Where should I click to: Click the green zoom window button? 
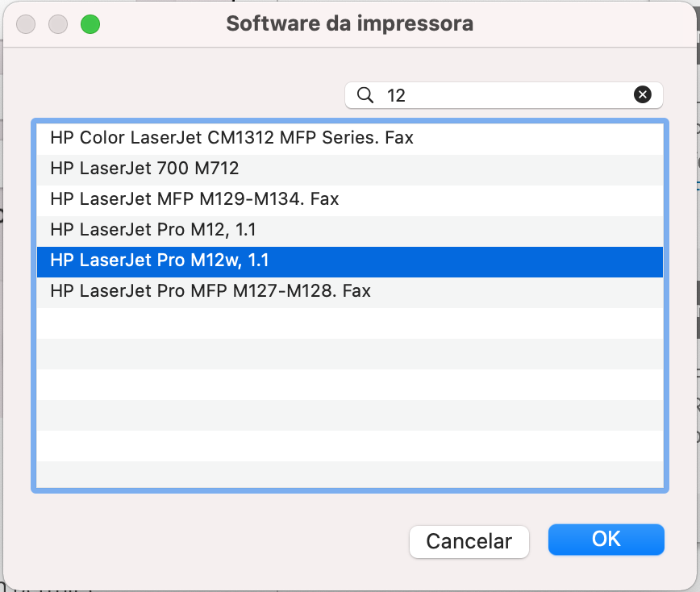(90, 24)
